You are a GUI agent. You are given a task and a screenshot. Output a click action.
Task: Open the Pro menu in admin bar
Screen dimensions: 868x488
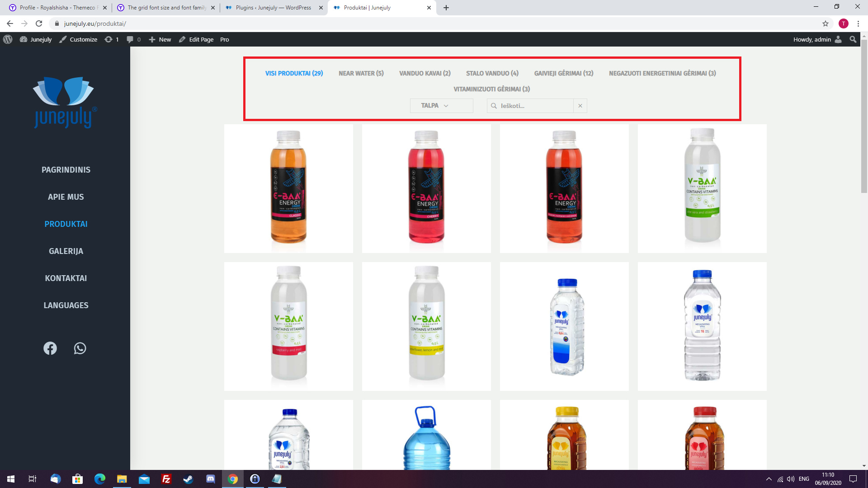tap(225, 40)
